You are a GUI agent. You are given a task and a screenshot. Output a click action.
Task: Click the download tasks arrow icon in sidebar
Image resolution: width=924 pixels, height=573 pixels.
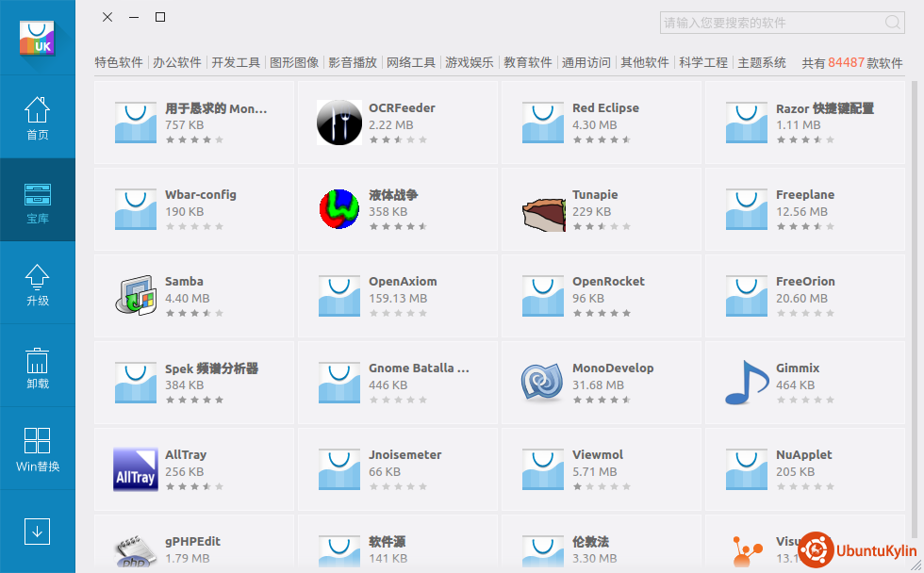37,532
